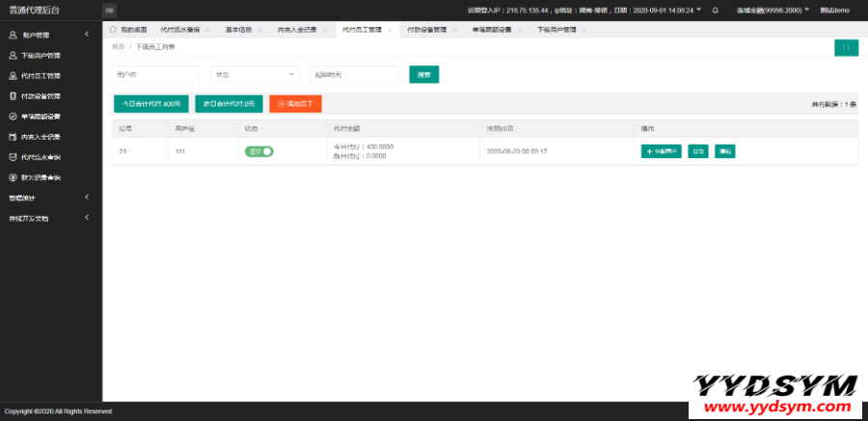Toggle the status switch for user 111

click(259, 151)
